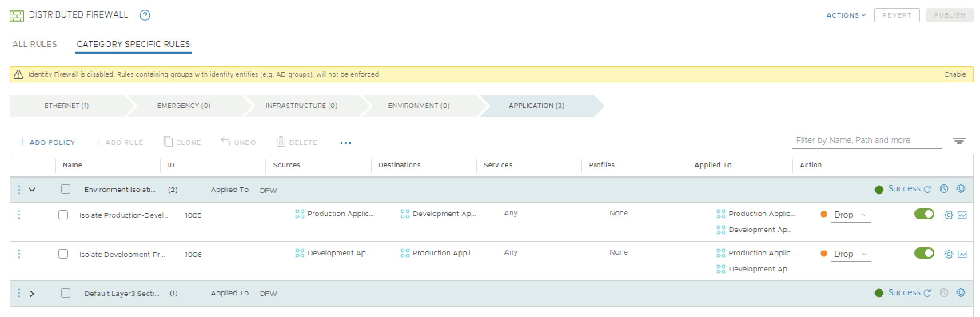Screen dimensions: 980x317
Task: Check the Environment Isolation policy checkbox
Action: point(66,189)
